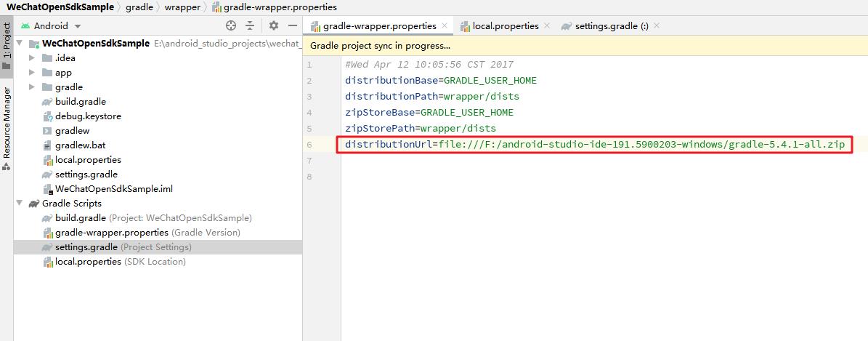Click the .idea folder icon
This screenshot has height=341, width=868.
tap(47, 57)
